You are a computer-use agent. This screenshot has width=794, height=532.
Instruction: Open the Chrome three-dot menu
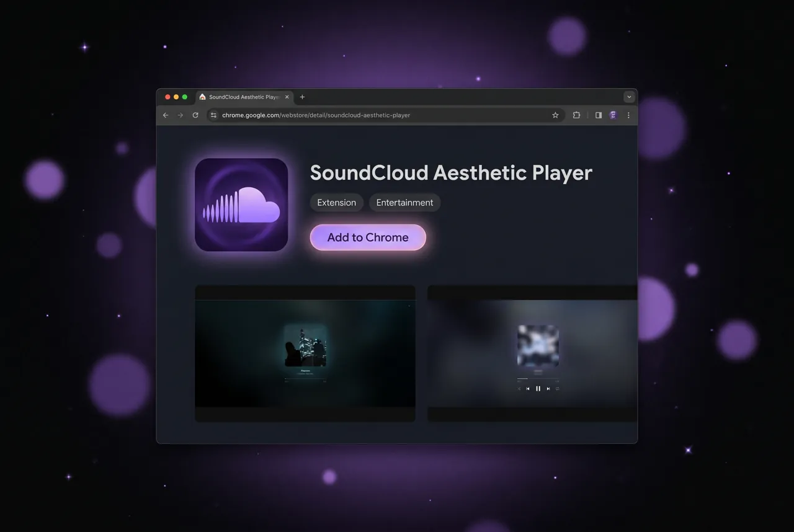(x=628, y=115)
